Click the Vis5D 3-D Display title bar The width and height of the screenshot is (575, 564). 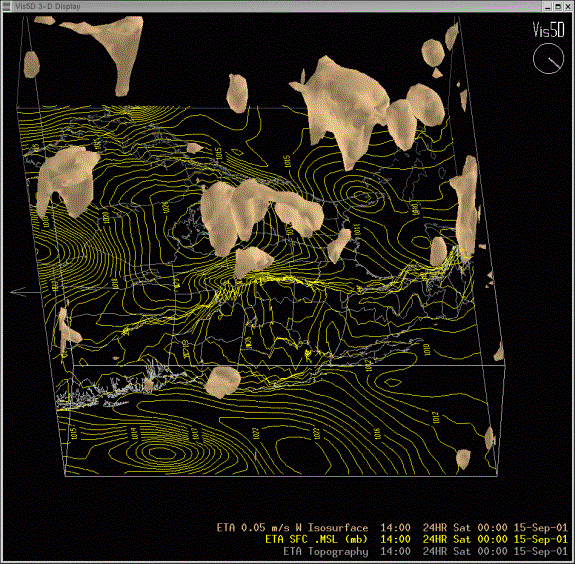(x=275, y=6)
